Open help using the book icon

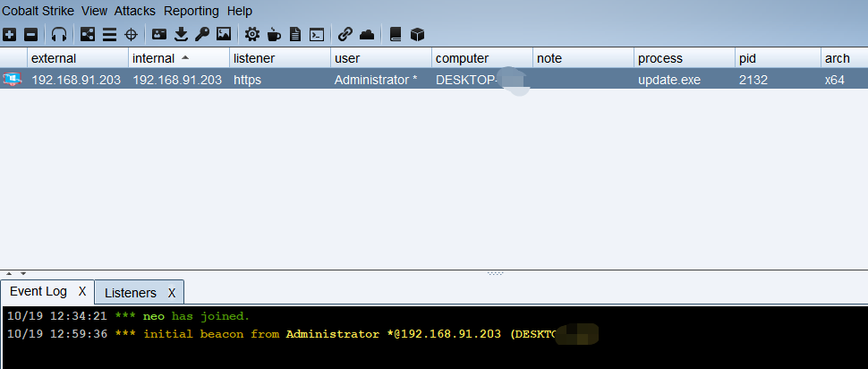tap(396, 35)
